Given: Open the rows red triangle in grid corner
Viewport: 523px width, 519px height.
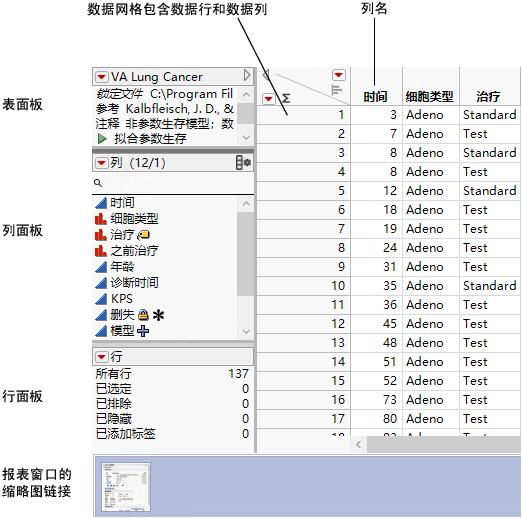Looking at the screenshot, I should pos(269,99).
